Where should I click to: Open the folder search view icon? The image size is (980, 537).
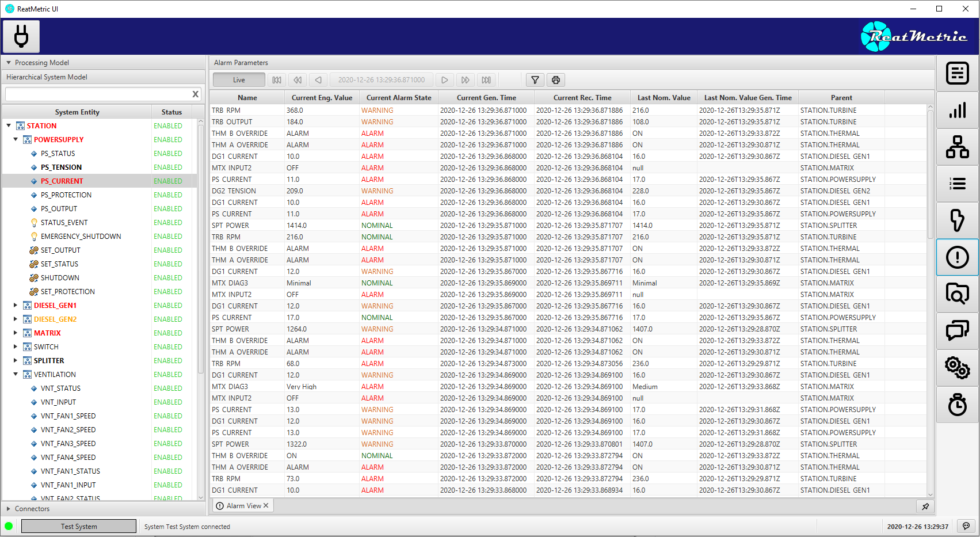click(x=957, y=294)
